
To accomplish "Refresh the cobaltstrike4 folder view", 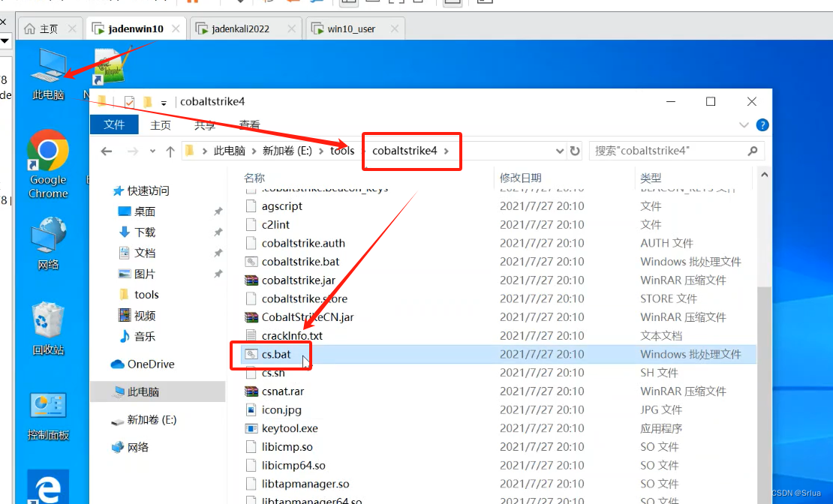I will [575, 151].
